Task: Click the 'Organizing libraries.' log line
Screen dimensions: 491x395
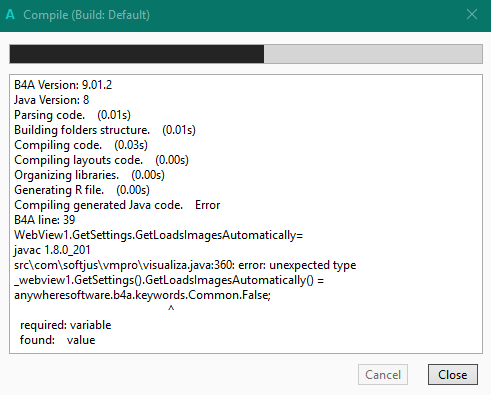Action: click(89, 175)
